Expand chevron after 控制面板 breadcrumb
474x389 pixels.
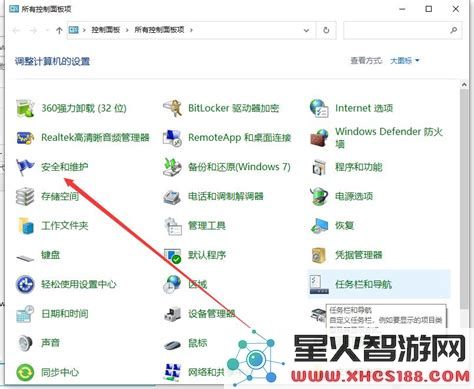[x=127, y=30]
